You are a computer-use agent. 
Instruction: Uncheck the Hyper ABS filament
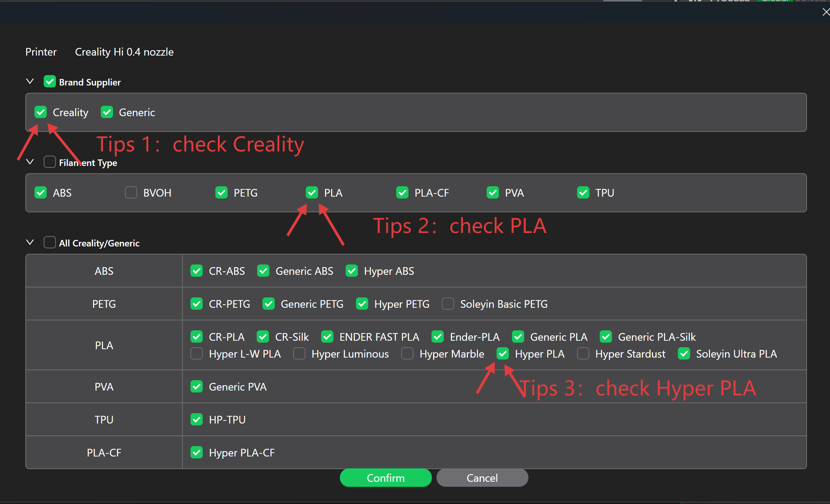tap(352, 271)
